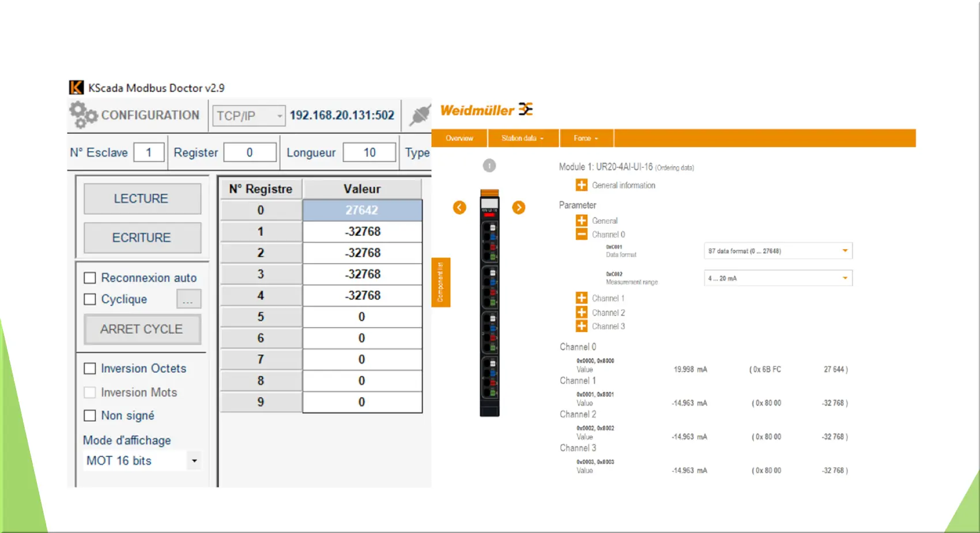Click the ARRET CYCLE button
980x533 pixels.
point(142,329)
